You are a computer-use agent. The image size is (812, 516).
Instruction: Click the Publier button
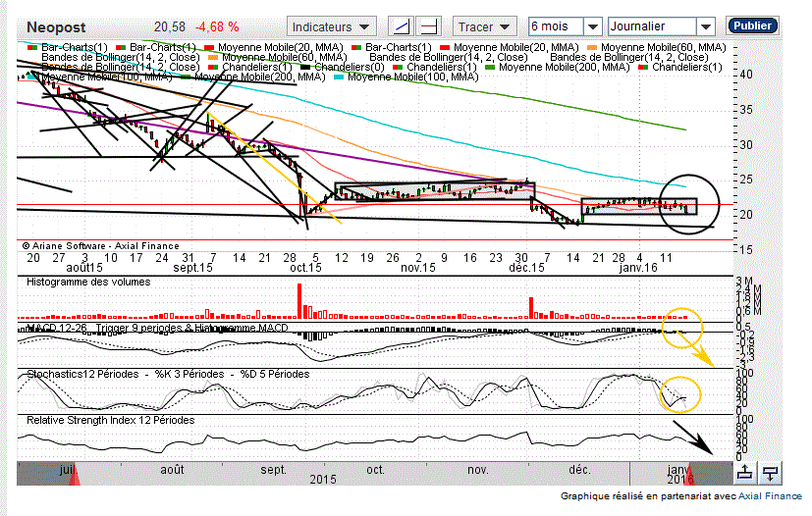pyautogui.click(x=753, y=26)
